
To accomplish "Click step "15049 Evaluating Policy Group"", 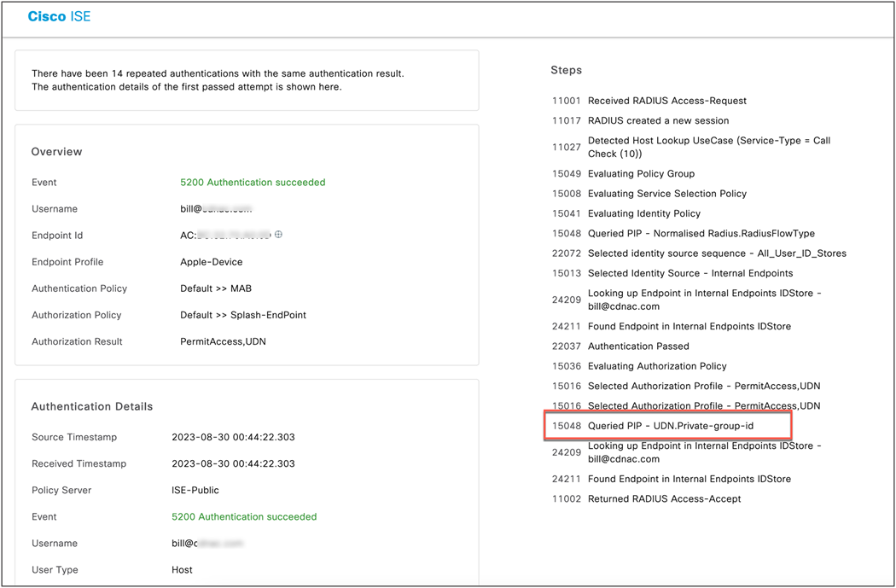I will point(624,174).
